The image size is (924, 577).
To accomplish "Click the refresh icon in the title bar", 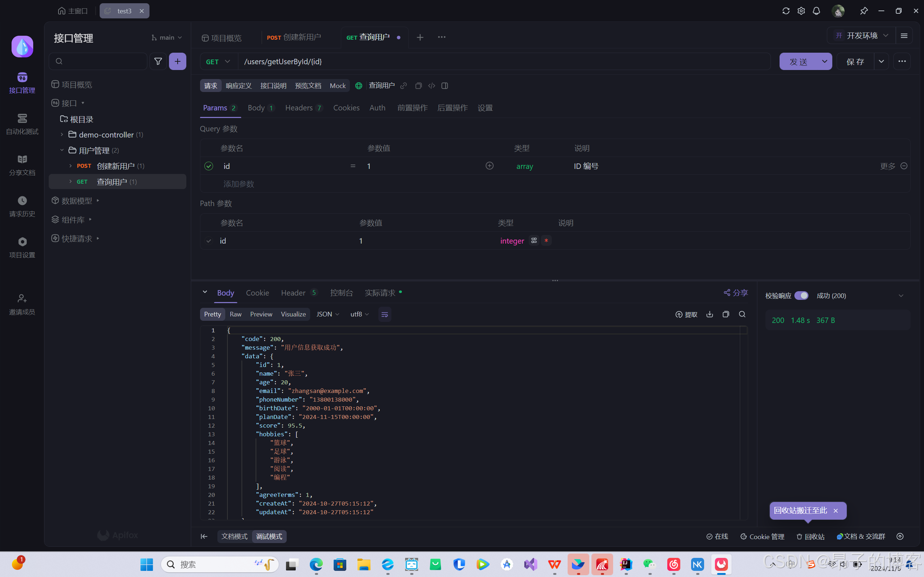I will pos(786,11).
